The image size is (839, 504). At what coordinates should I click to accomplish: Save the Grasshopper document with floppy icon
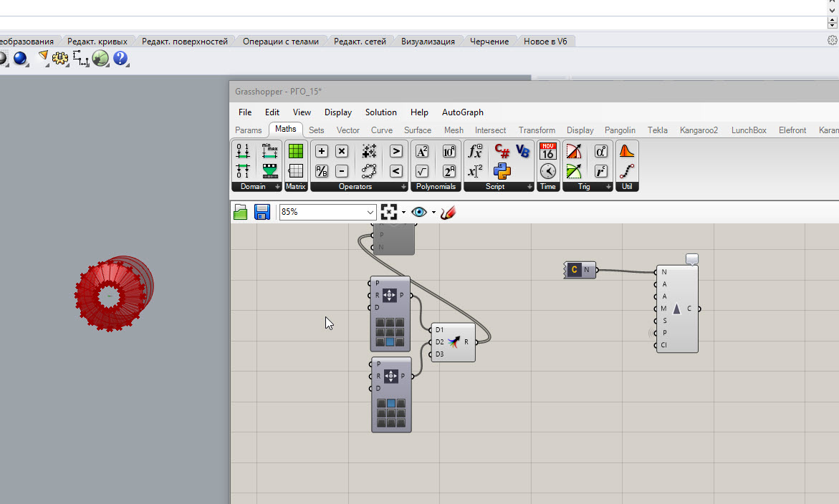click(x=262, y=212)
